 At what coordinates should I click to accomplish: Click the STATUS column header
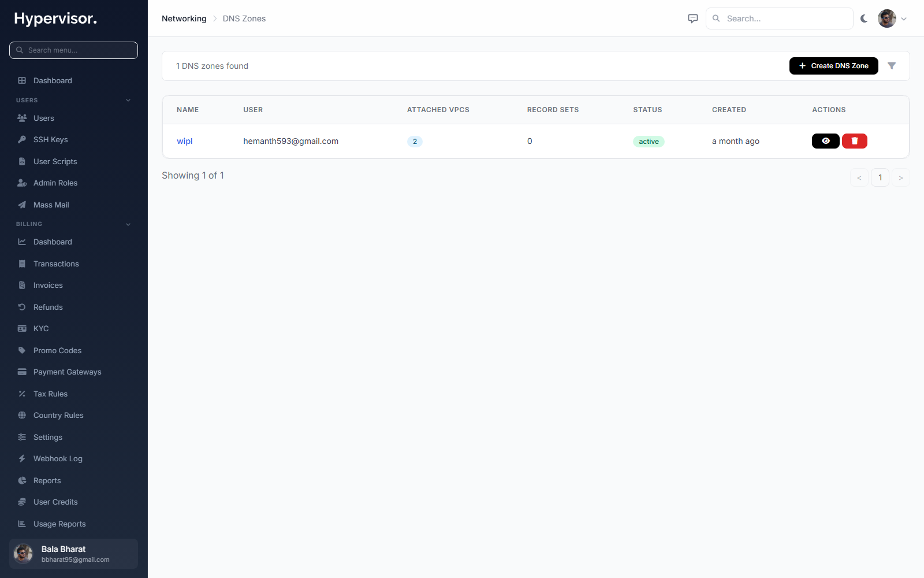coord(647,110)
